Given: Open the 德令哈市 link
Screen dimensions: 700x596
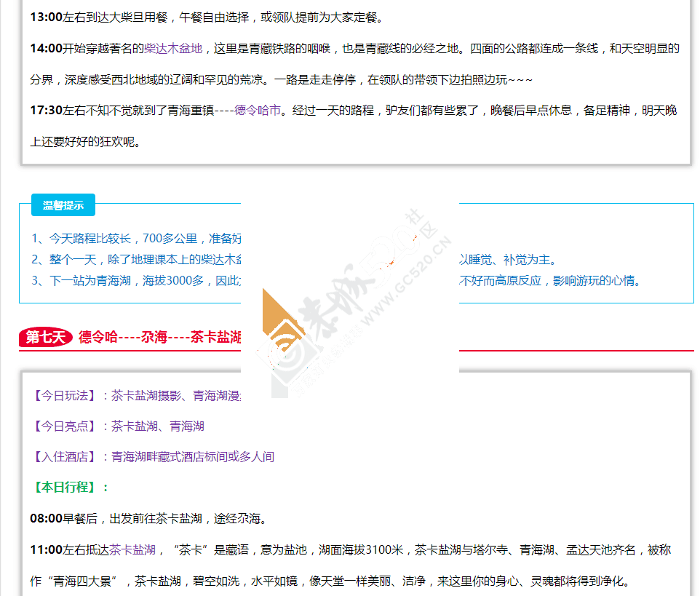Looking at the screenshot, I should coord(258,111).
